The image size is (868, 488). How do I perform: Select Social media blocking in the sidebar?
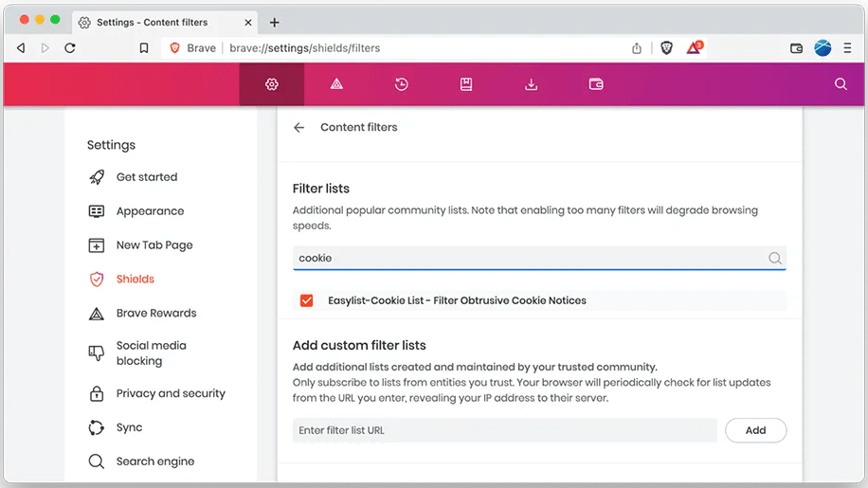151,353
